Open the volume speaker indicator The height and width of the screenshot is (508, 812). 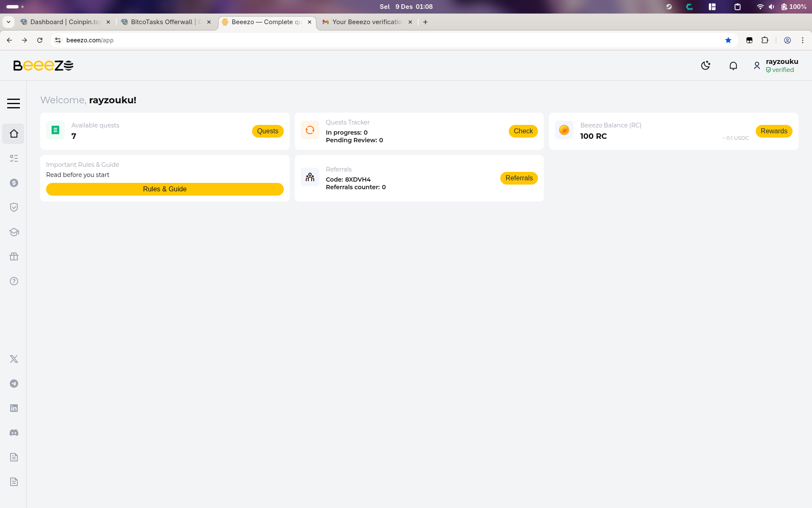[x=771, y=7]
